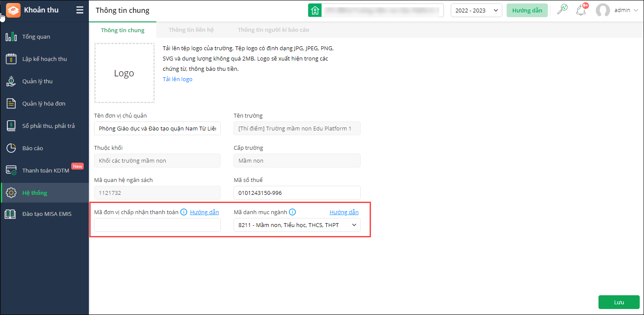Click the green school home icon
644x315 pixels.
click(315, 10)
